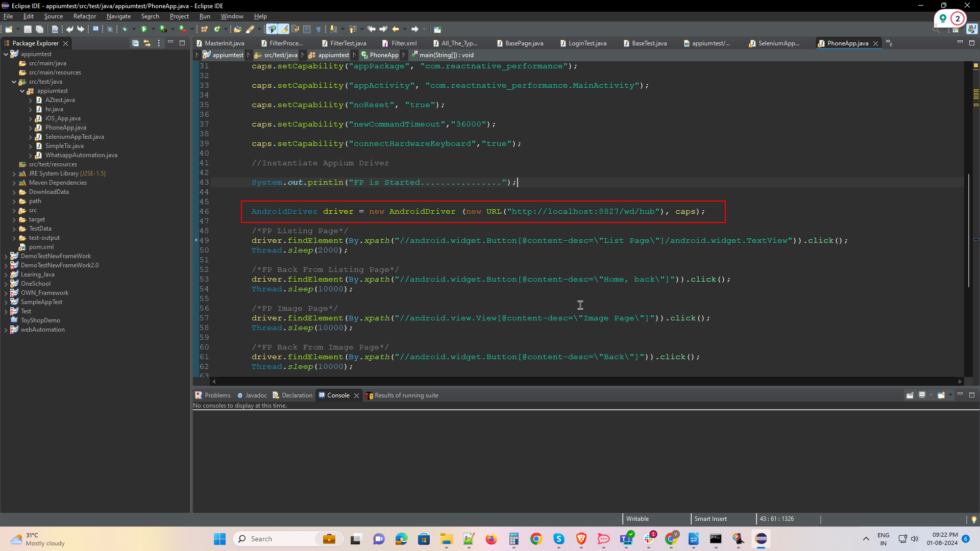Click the Save All toolbar icon

39,29
